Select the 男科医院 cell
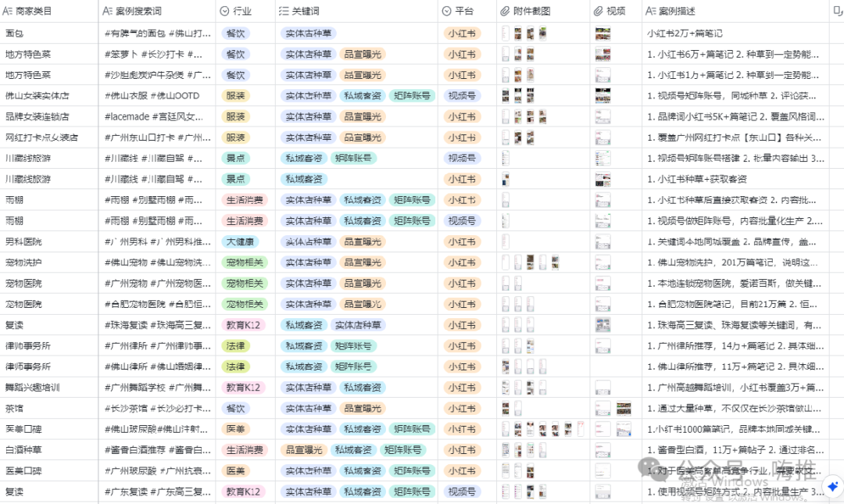844x504 pixels. point(49,241)
